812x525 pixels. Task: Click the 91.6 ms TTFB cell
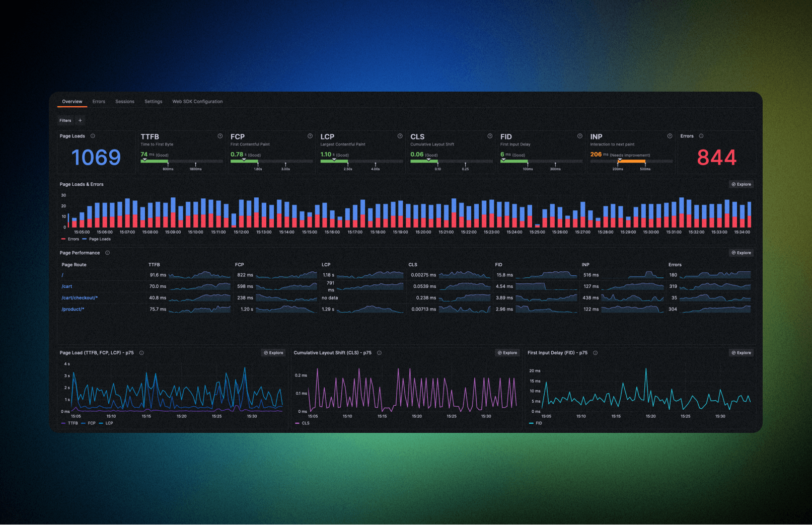click(158, 275)
